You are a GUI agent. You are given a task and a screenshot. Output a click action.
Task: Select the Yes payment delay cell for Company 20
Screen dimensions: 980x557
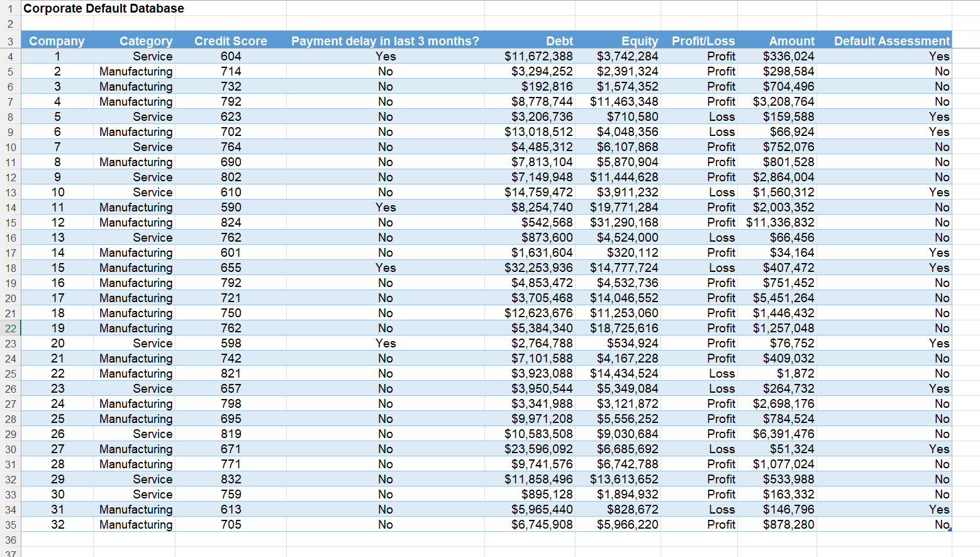pyautogui.click(x=386, y=343)
